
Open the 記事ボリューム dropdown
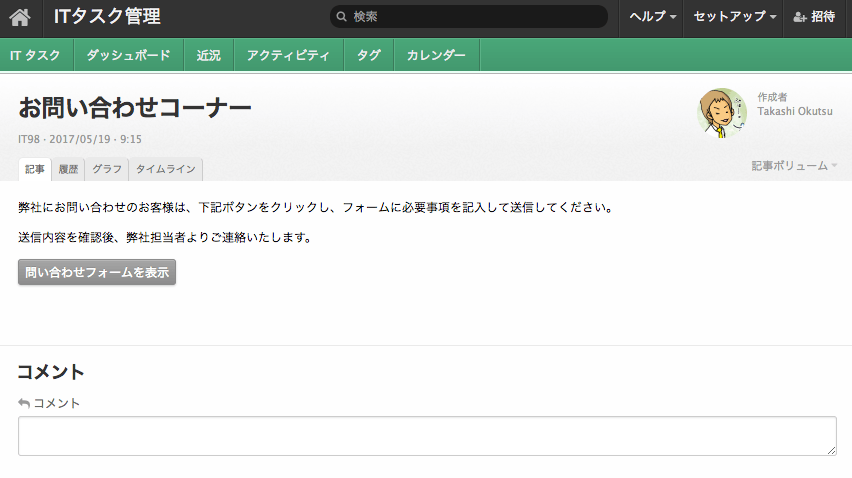point(794,165)
